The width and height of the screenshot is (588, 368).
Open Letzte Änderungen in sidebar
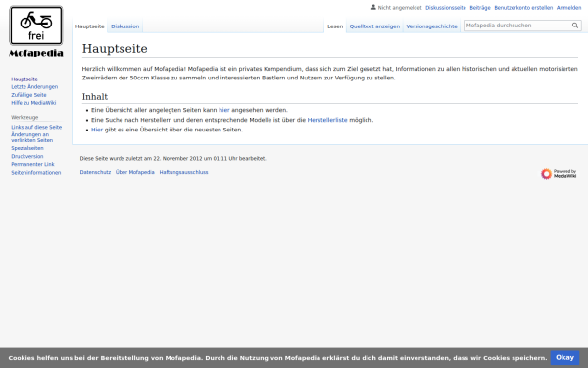click(x=34, y=87)
